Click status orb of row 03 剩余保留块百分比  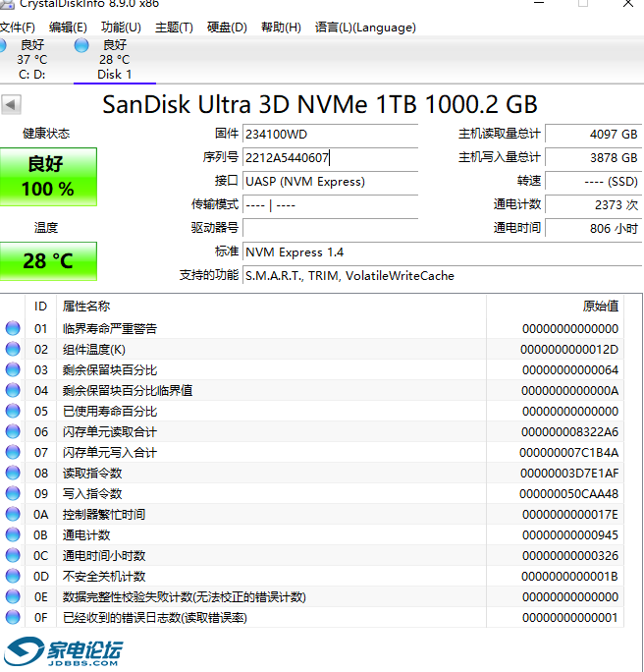pos(13,369)
